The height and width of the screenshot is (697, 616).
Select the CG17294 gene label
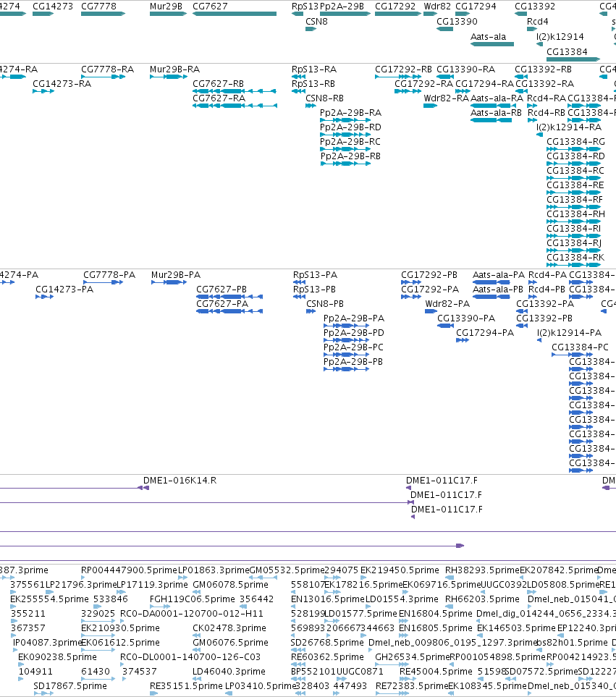pos(476,7)
